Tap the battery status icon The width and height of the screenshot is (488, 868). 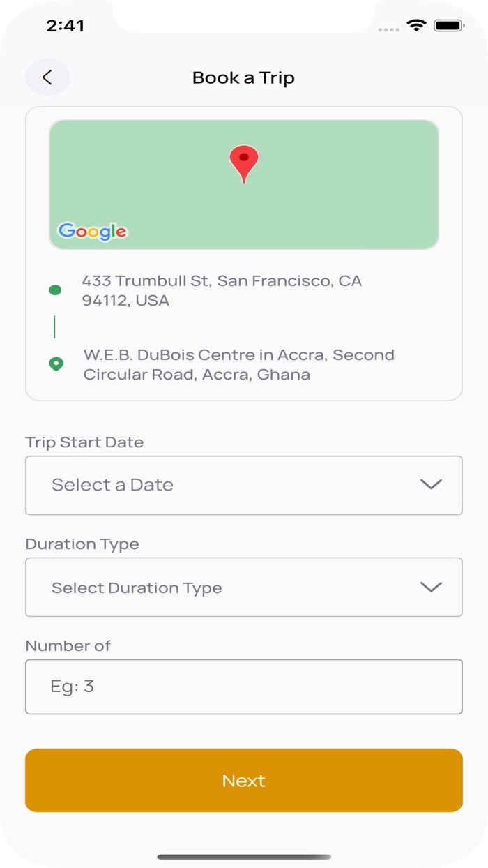[448, 26]
